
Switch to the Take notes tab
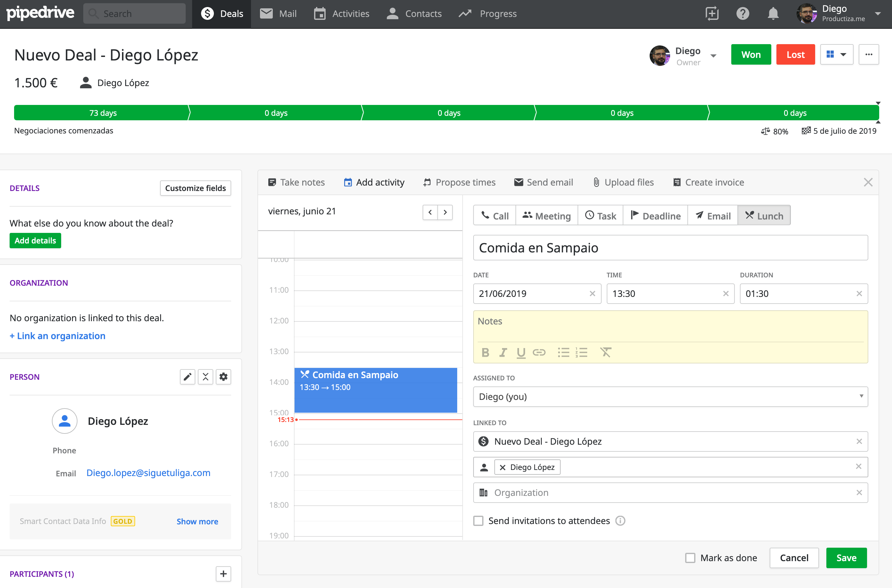(x=296, y=182)
